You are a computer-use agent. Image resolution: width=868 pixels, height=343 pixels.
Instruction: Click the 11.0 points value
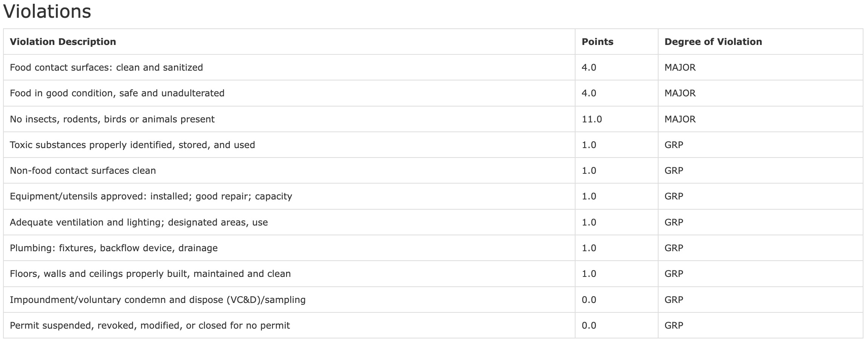[592, 119]
